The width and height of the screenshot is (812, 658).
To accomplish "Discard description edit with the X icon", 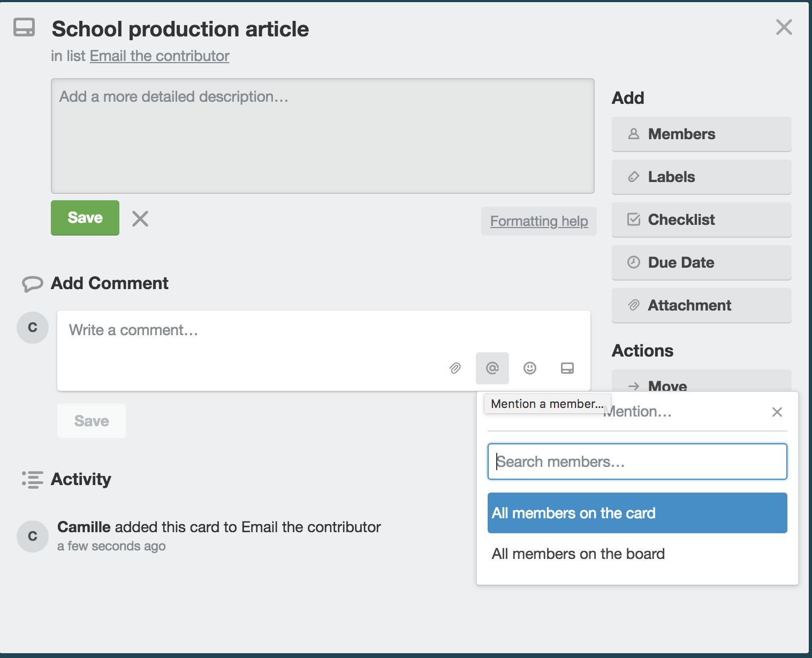I will tap(140, 218).
